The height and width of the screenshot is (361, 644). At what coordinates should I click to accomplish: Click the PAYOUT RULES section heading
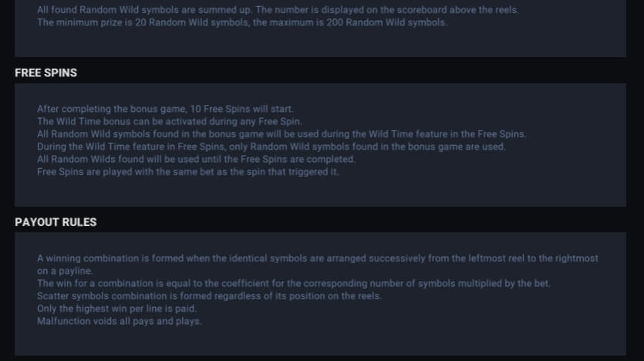[56, 222]
